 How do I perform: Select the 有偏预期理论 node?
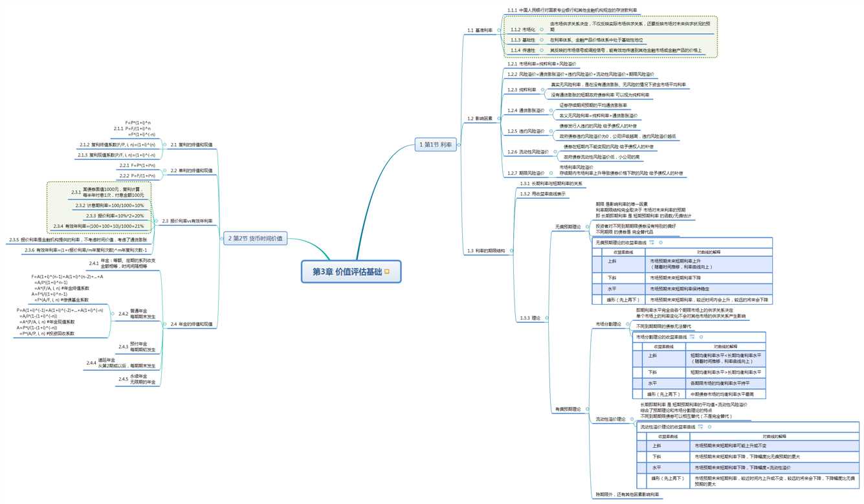tap(568, 409)
